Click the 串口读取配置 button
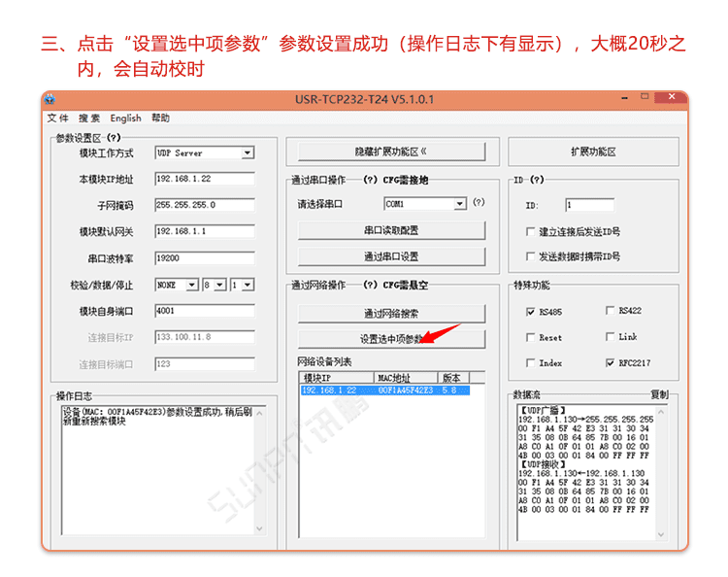This screenshot has width=728, height=577. (391, 230)
